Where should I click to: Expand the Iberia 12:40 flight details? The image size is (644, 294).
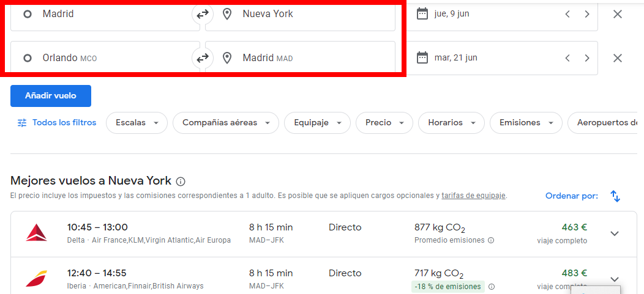click(615, 279)
